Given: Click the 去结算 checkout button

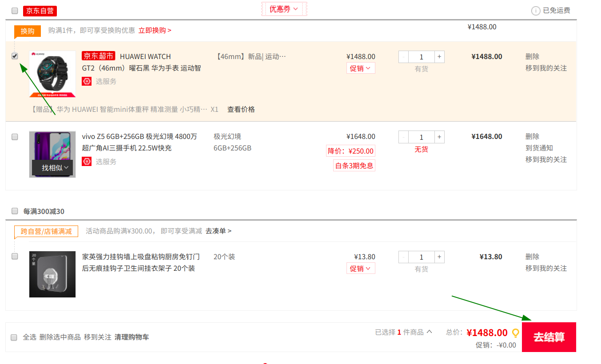Looking at the screenshot, I should [x=549, y=337].
